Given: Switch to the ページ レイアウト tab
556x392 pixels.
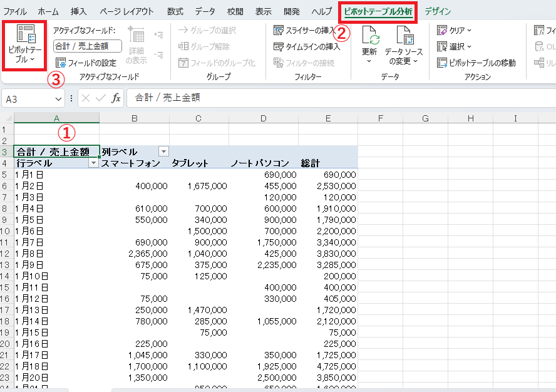Looking at the screenshot, I should pos(126,12).
